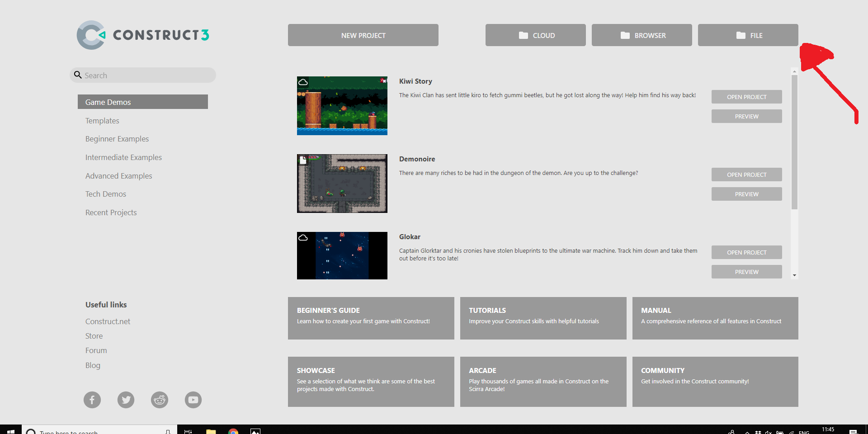Viewport: 868px width, 434px height.
Task: Click the search magnifier icon
Action: tap(78, 75)
